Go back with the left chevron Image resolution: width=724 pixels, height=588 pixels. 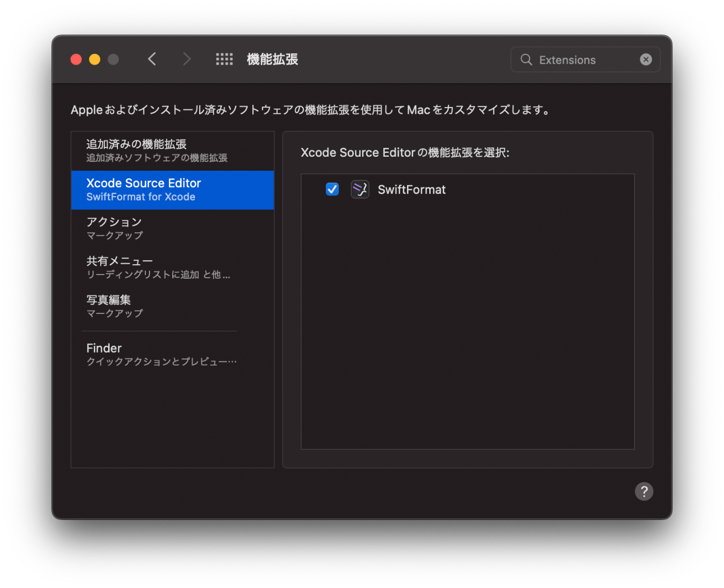pos(152,59)
